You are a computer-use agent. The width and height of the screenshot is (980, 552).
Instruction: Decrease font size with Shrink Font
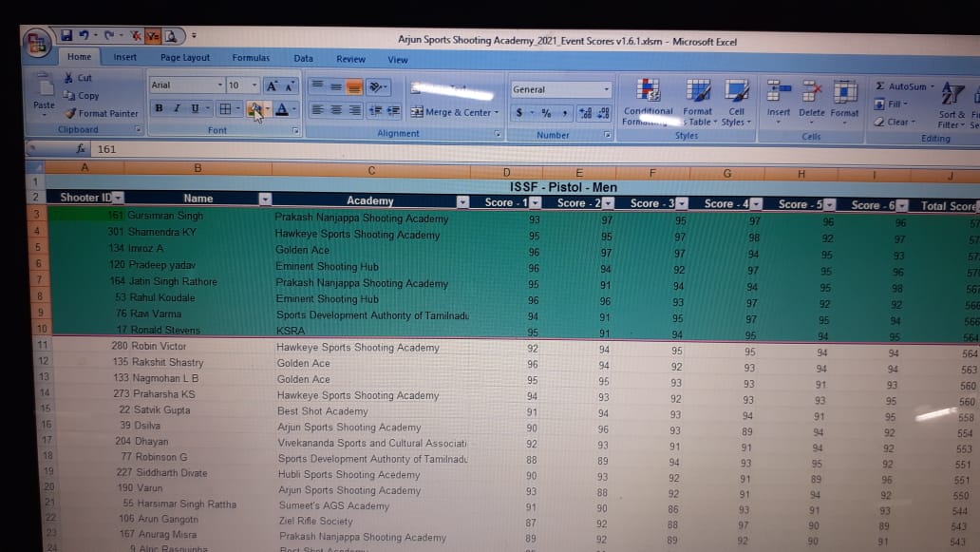(290, 86)
